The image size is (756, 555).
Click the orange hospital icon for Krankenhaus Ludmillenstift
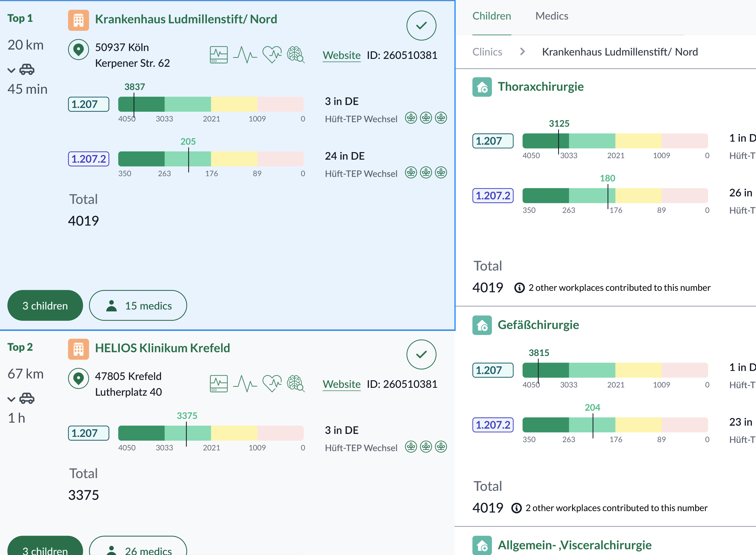click(78, 21)
